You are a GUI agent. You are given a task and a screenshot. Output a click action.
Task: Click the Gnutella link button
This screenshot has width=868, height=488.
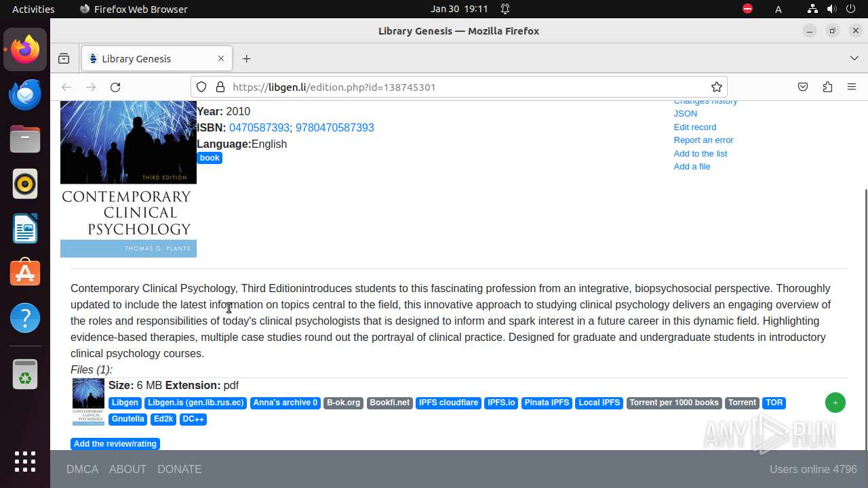(127, 419)
